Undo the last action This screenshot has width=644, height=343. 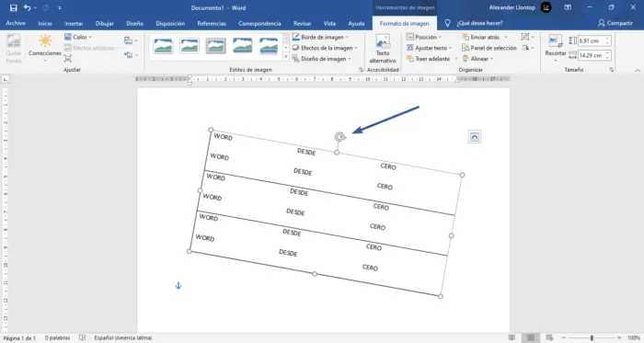pos(27,7)
